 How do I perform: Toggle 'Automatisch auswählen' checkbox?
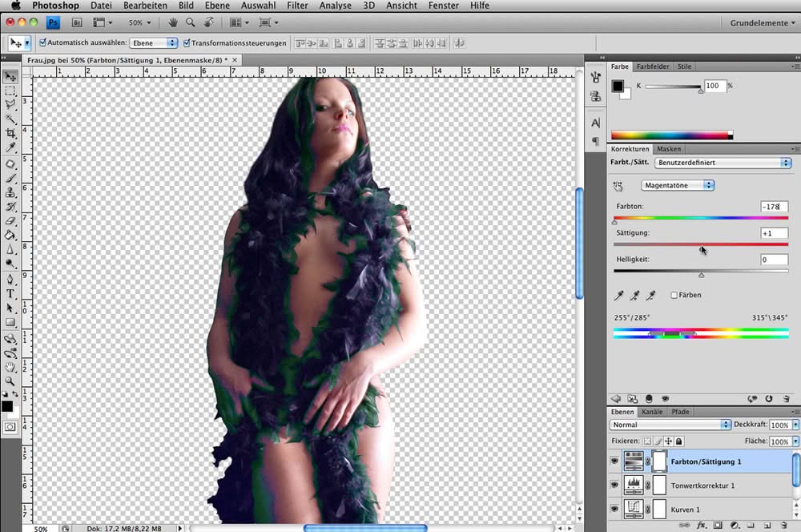point(43,42)
